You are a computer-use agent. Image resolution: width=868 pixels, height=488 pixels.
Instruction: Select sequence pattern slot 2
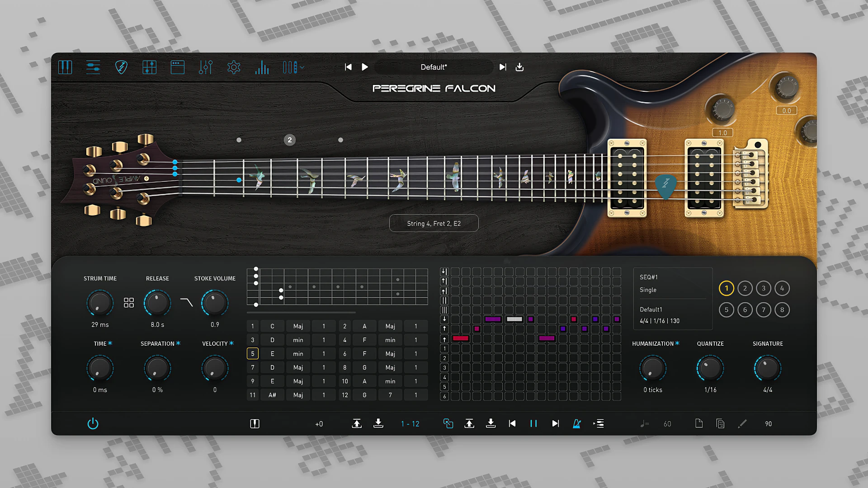[745, 288]
